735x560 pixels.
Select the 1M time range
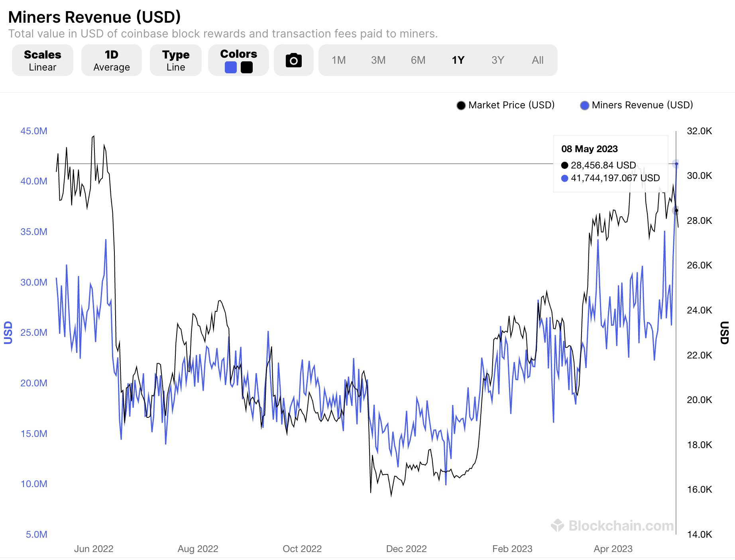339,60
